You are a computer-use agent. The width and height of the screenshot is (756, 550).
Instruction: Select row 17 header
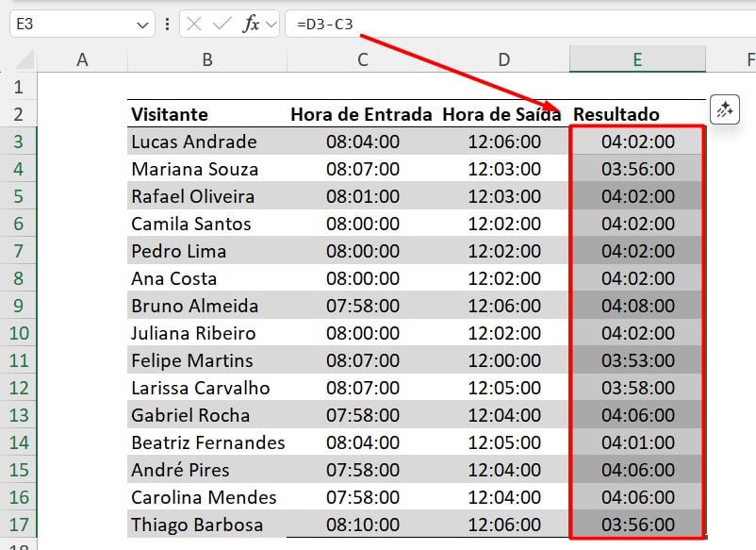click(x=18, y=525)
